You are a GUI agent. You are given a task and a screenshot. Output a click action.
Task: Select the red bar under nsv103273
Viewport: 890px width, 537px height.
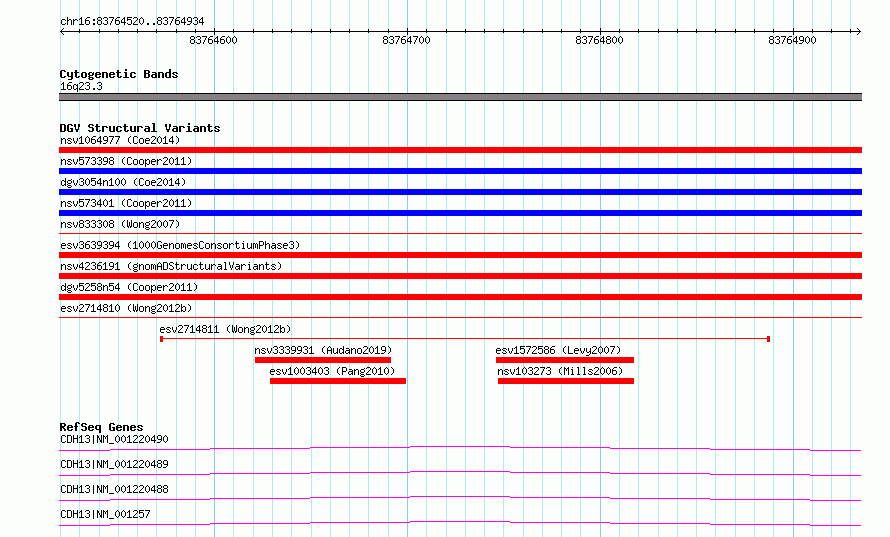coord(566,381)
